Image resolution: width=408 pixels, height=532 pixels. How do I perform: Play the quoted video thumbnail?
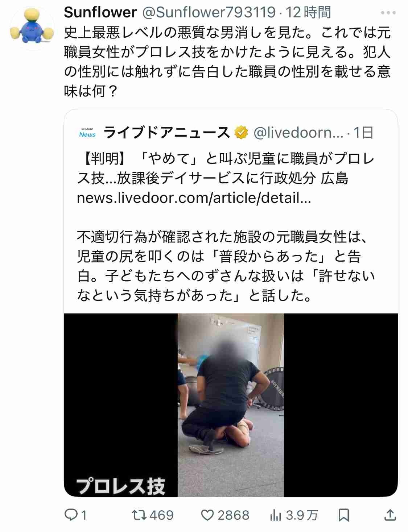click(x=231, y=405)
